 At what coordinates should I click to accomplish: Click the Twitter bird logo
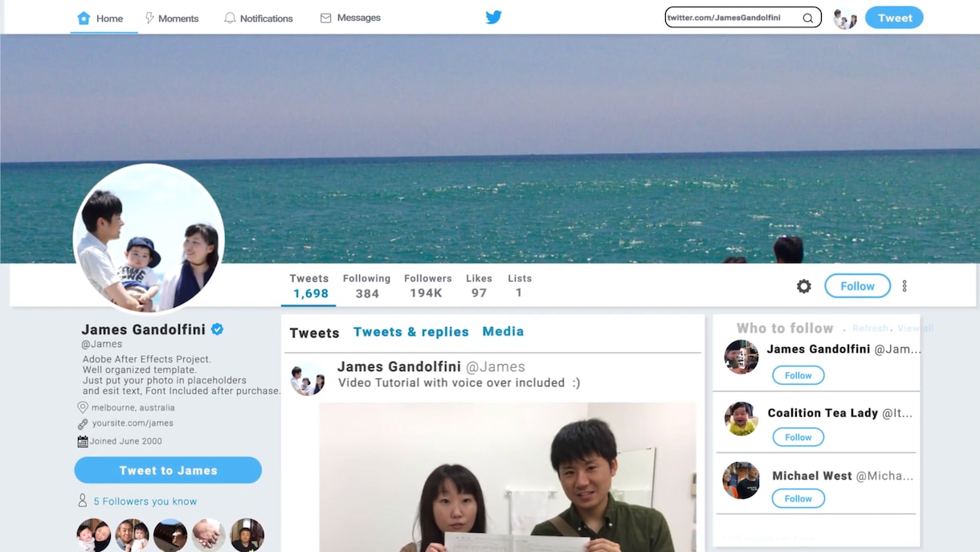(493, 17)
